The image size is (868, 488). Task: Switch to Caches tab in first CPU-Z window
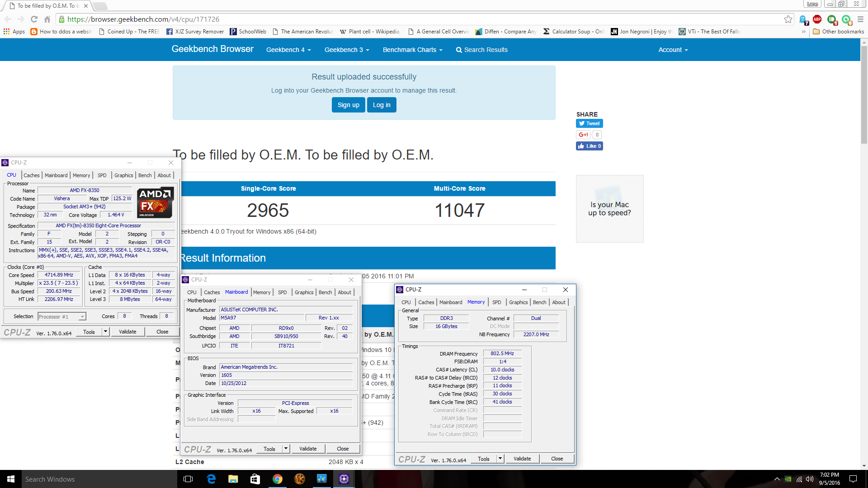coord(32,175)
